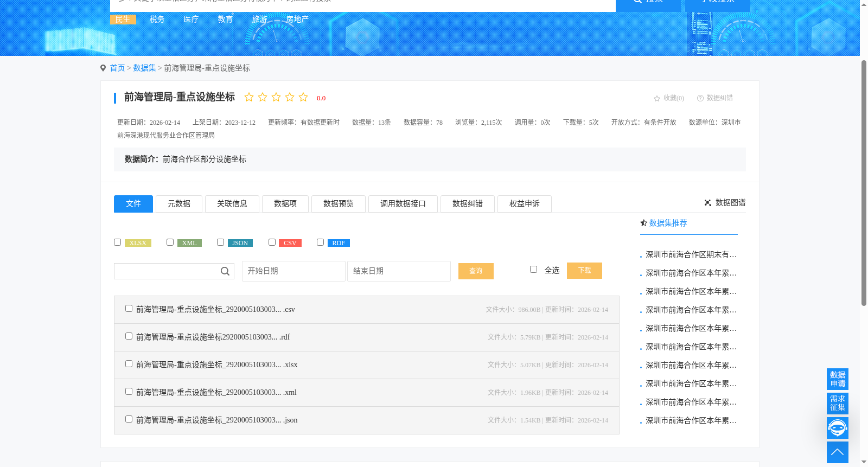Check the XLSX format checkbox
Image resolution: width=868 pixels, height=467 pixels.
117,242
